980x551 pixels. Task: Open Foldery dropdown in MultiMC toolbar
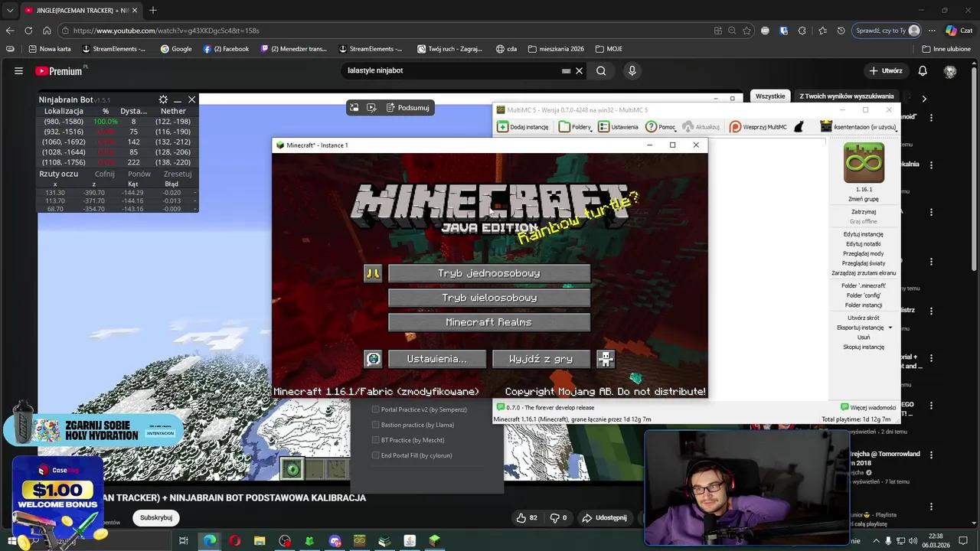(575, 127)
